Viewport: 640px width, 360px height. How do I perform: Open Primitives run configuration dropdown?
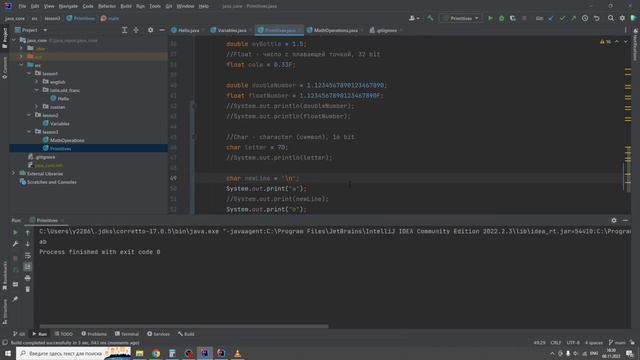coord(461,18)
